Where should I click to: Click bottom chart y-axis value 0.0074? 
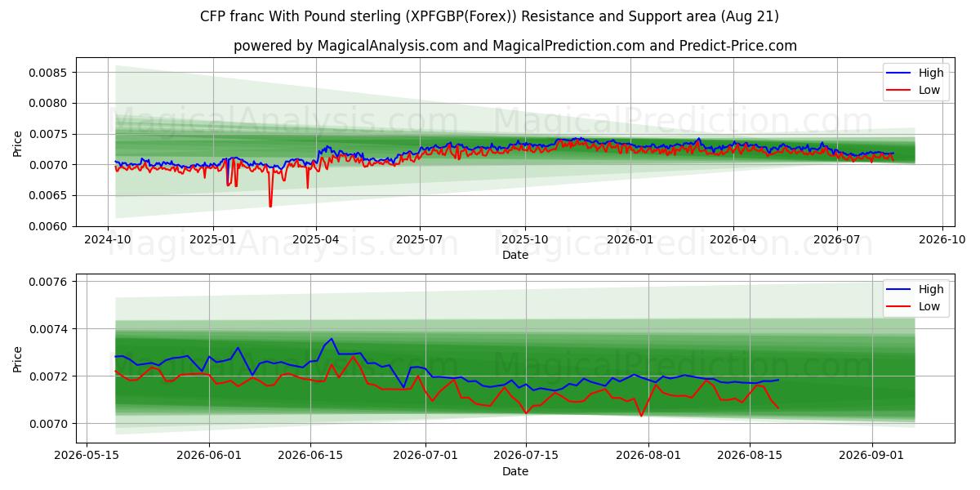point(49,329)
